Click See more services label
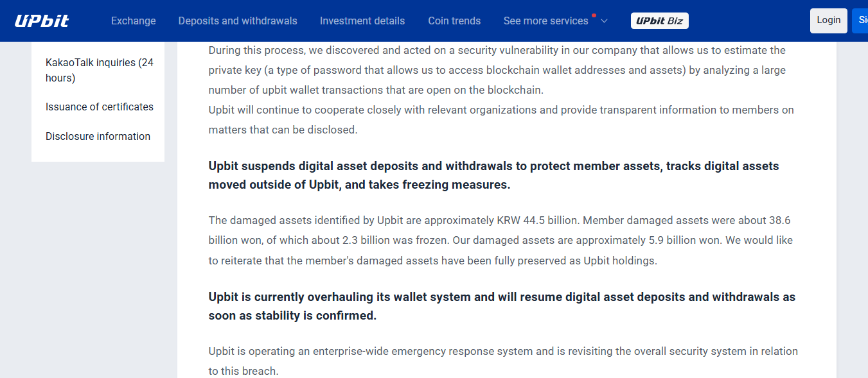This screenshot has width=868, height=378. 545,21
